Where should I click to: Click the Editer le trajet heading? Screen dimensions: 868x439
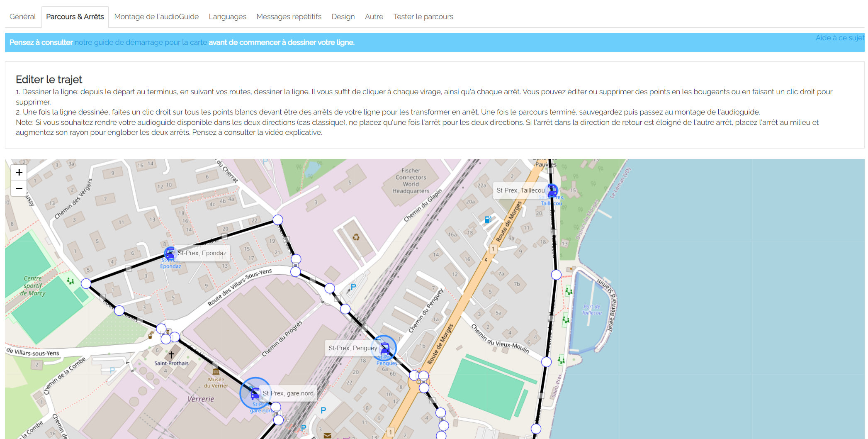coord(49,79)
